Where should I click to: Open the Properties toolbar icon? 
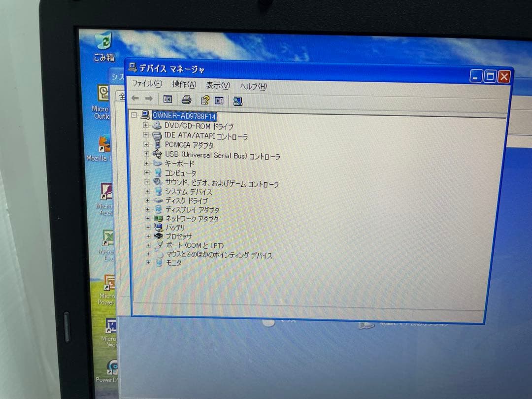[x=205, y=100]
